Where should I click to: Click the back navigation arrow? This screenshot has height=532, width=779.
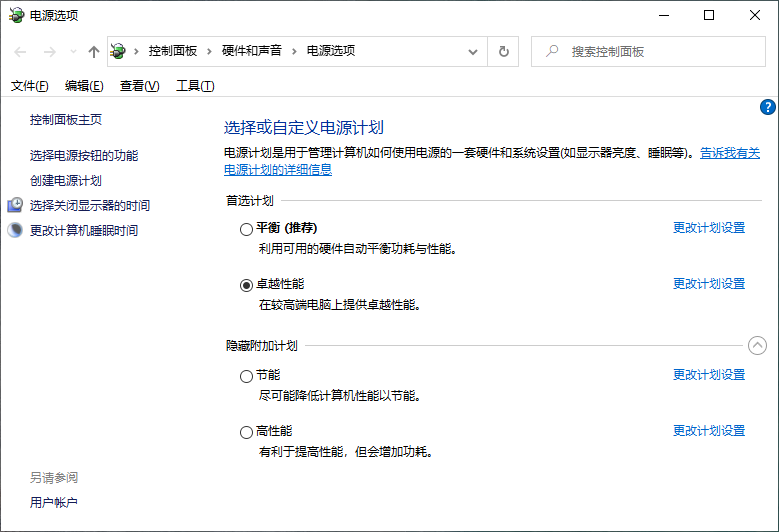point(20,52)
